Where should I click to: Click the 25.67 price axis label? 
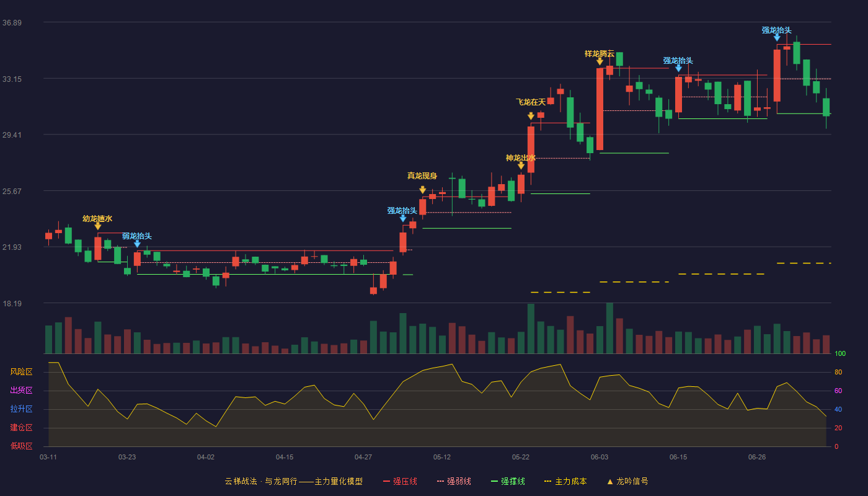12,192
